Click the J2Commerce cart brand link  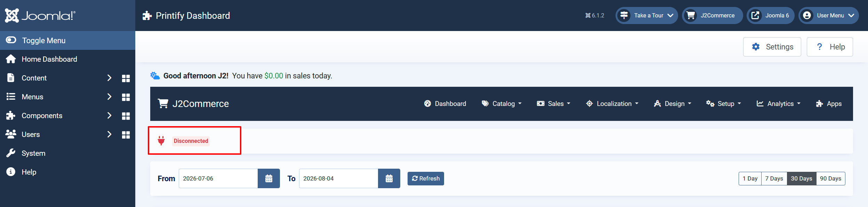(193, 104)
